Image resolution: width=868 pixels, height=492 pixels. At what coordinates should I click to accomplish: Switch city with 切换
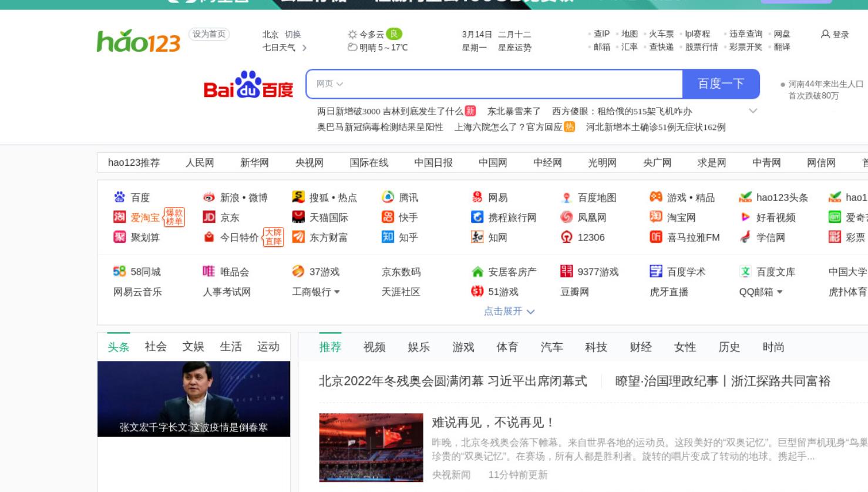[292, 34]
